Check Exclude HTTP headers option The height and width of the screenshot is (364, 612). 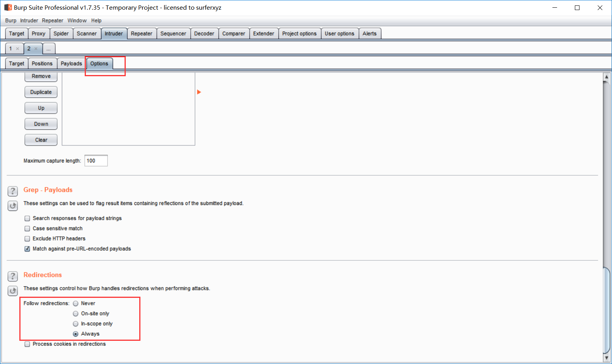click(x=27, y=239)
